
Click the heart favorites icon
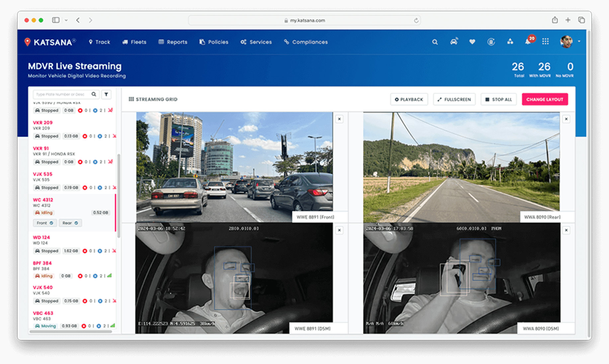[x=472, y=42]
